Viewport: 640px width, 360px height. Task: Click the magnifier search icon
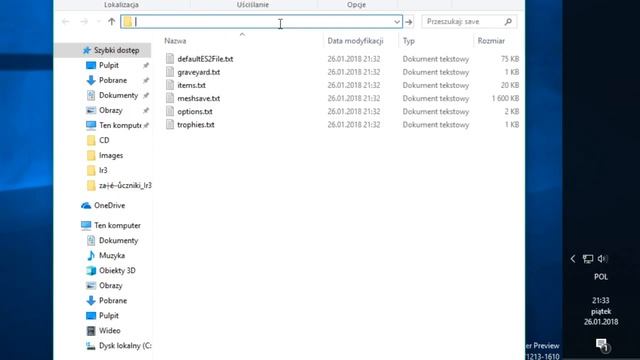508,22
